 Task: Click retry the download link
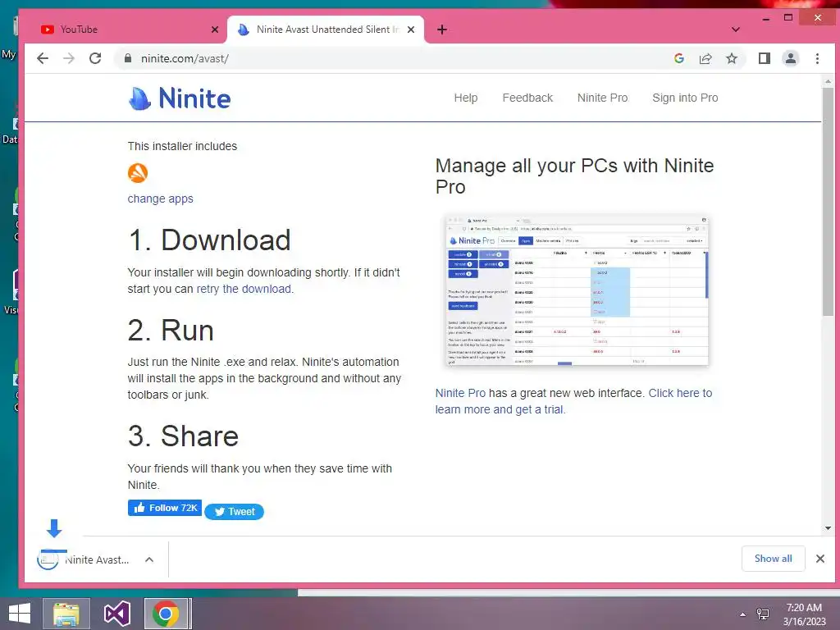[x=244, y=290]
